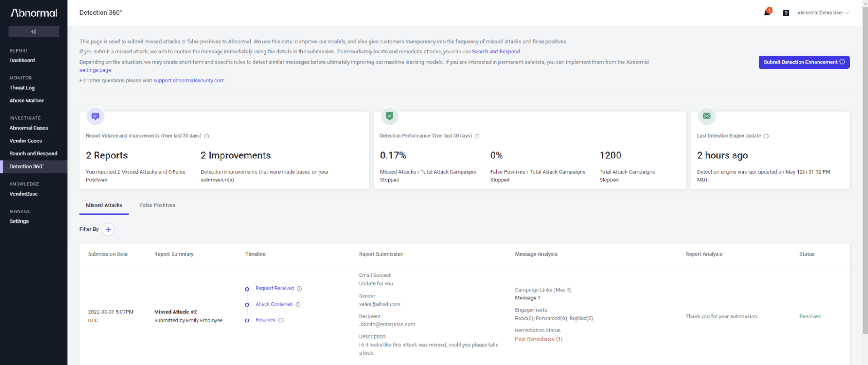Open Threat Log in the sidebar

click(22, 88)
